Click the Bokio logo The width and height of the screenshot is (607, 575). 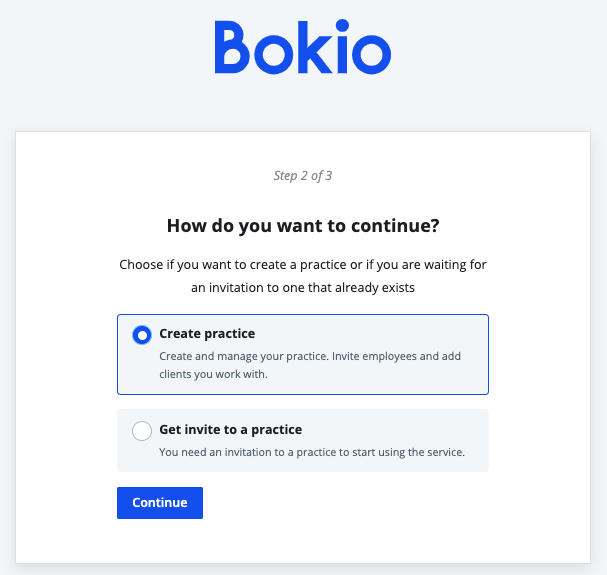click(302, 47)
